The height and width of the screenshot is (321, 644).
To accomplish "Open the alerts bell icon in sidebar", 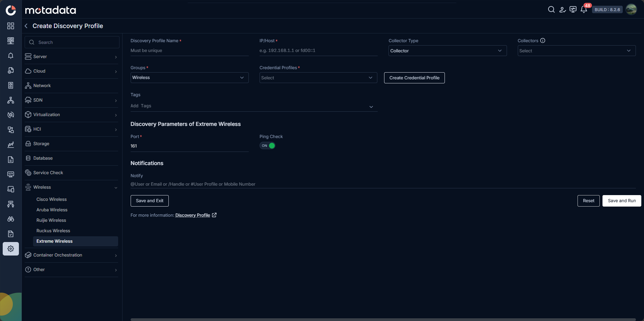I will click(x=11, y=56).
